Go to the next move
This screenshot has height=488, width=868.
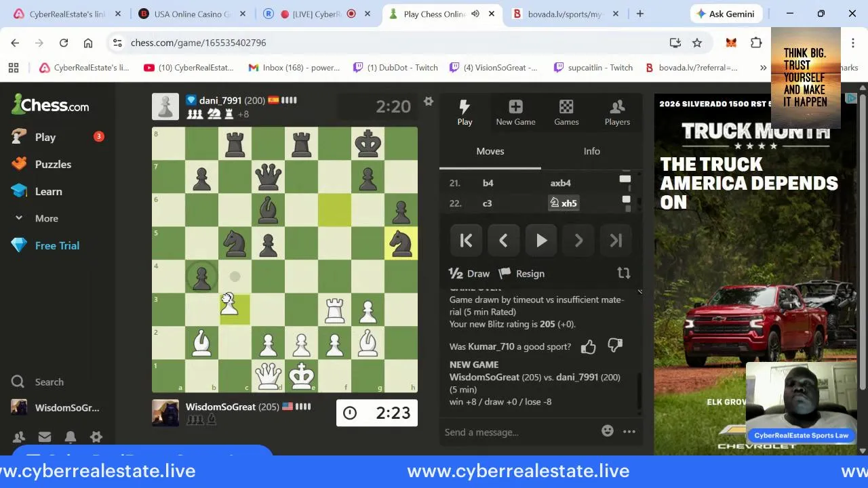coord(578,241)
